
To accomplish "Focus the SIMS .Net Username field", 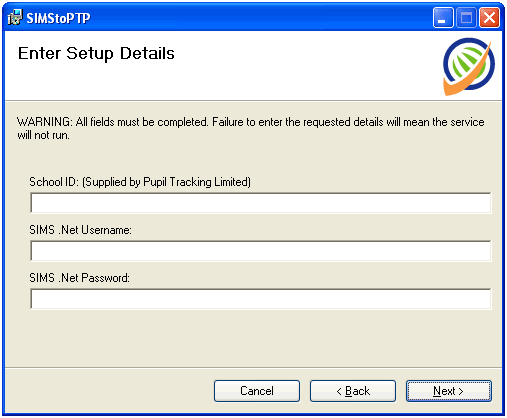I will pyautogui.click(x=261, y=251).
